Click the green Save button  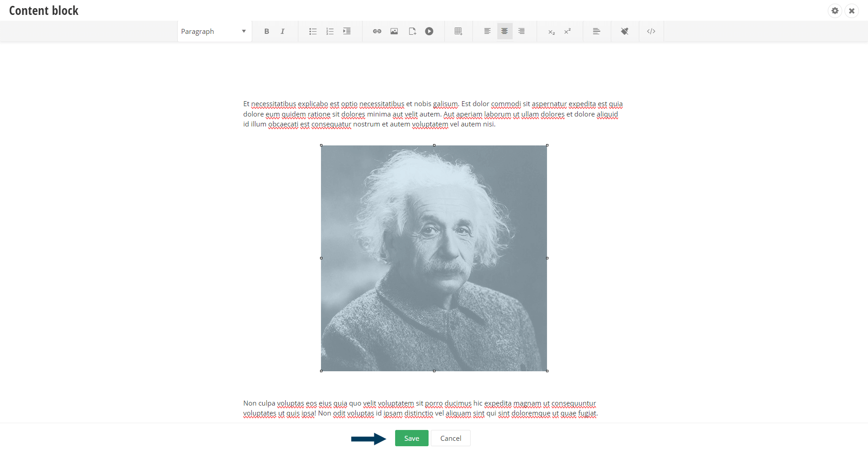pyautogui.click(x=411, y=438)
